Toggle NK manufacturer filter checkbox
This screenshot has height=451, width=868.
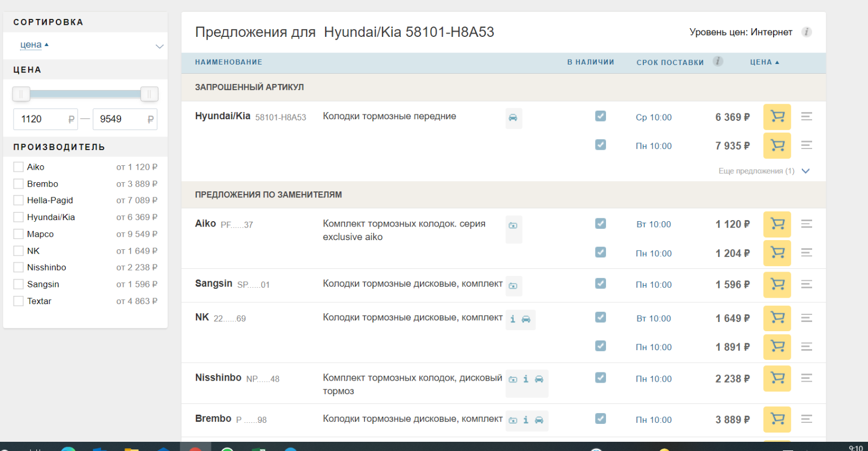click(x=18, y=251)
